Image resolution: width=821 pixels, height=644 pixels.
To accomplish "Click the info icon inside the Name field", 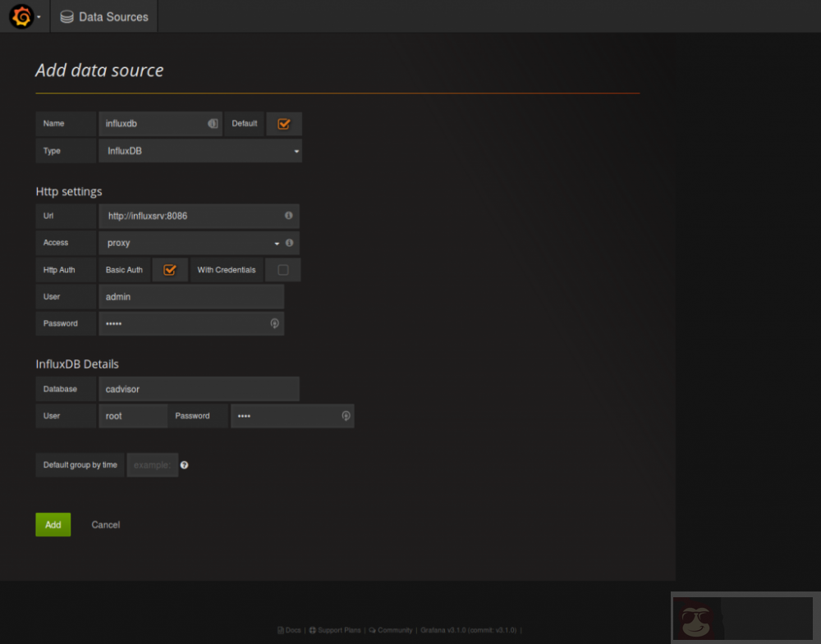I will 213,123.
